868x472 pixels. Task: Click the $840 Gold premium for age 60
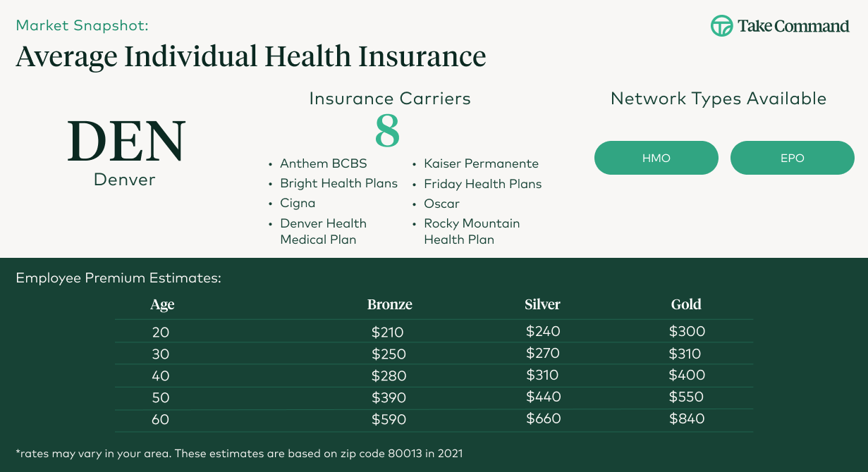687,419
